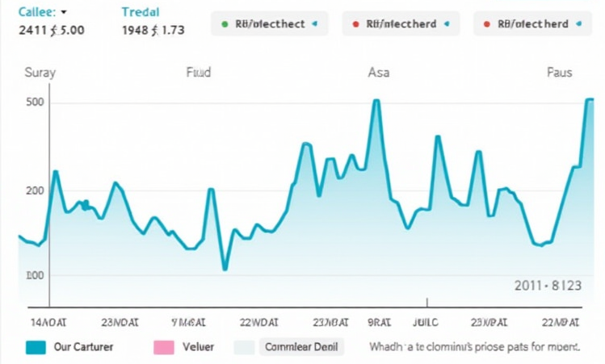Screen dimensions: 605x364
Task: Click the green dot on first filter pill
Action: [x=224, y=24]
